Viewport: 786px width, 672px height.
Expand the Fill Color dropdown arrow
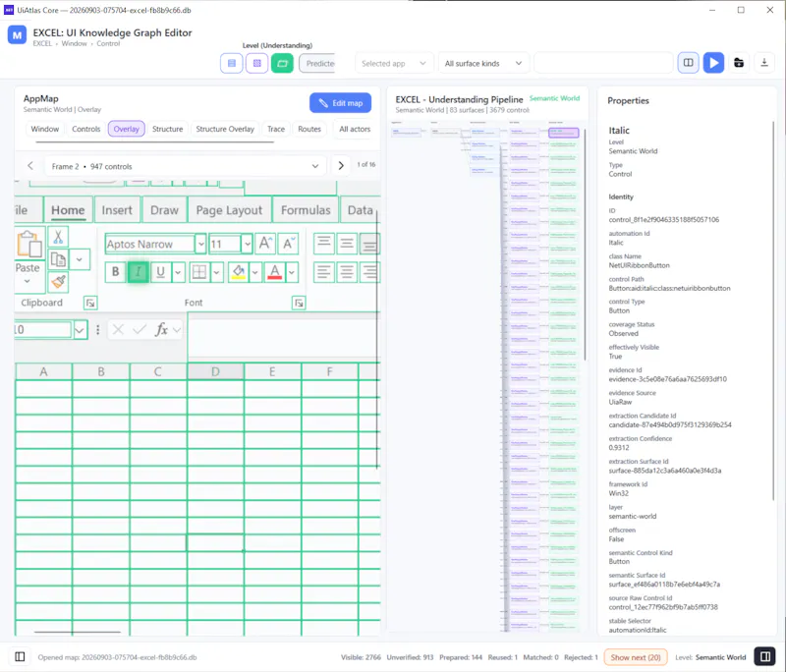tap(255, 272)
